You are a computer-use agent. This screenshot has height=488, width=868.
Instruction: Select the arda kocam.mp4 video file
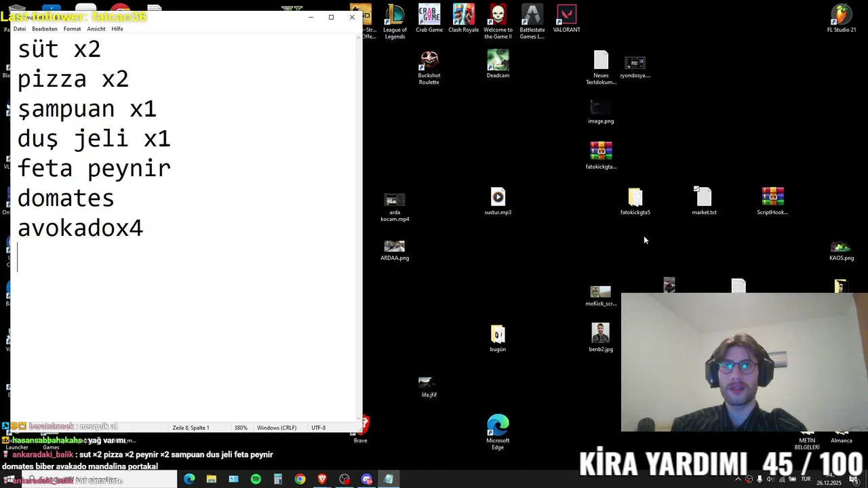point(395,207)
